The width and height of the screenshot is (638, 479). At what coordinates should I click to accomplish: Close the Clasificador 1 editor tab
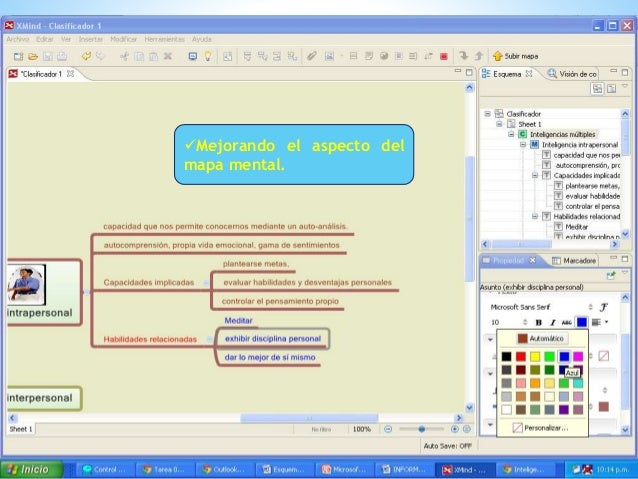(70, 74)
